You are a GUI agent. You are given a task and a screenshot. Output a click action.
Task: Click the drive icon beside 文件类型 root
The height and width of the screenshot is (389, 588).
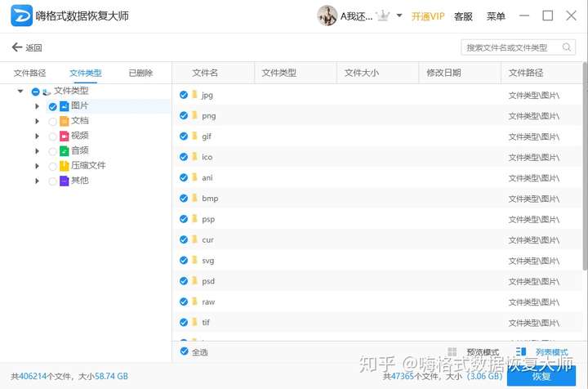(x=47, y=92)
